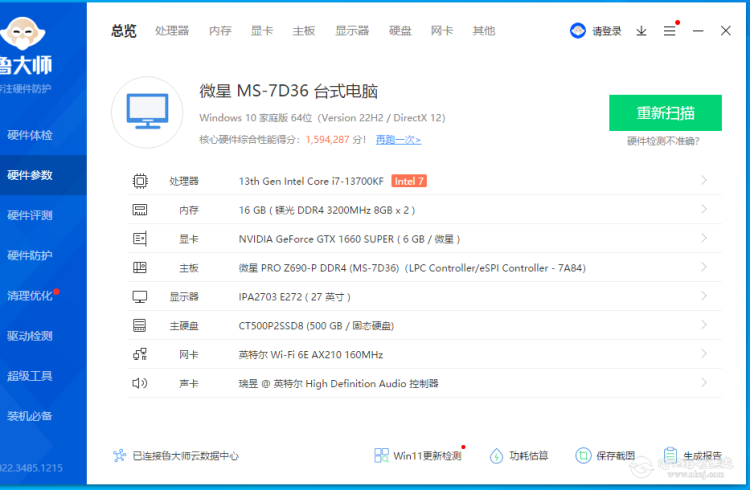Click the graphics card icon
This screenshot has width=750, height=490.
pos(140,238)
